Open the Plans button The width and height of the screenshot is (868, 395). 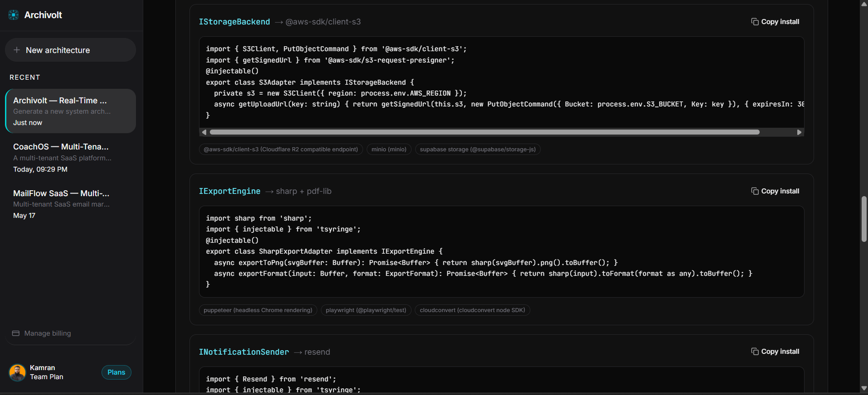point(116,372)
